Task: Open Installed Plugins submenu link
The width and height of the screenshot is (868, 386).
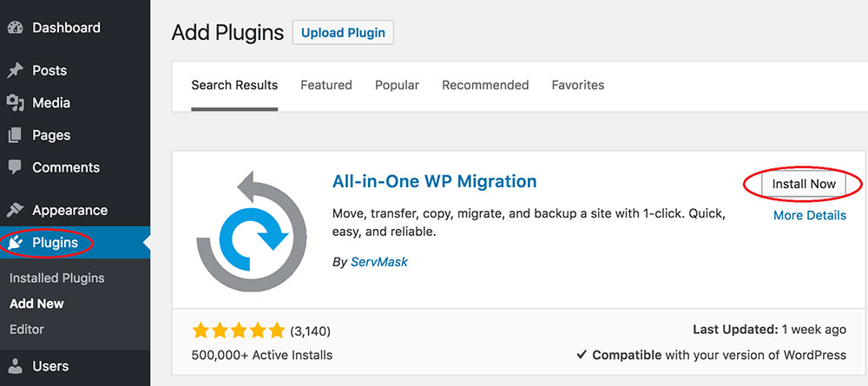Action: 57,278
